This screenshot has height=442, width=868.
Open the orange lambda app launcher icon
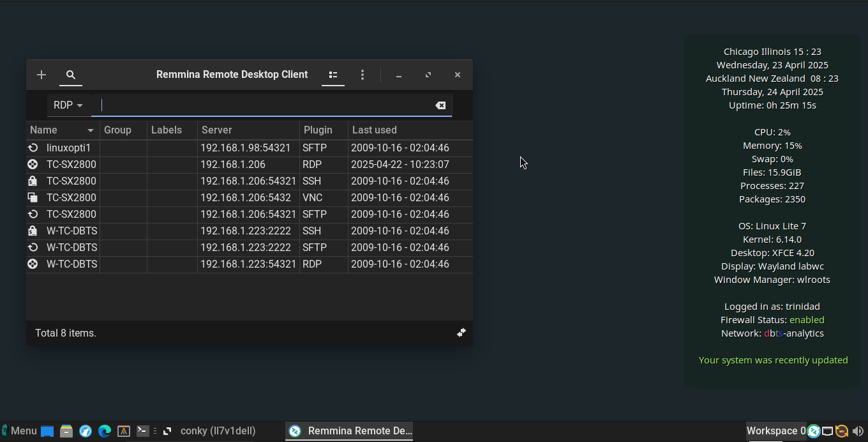coord(124,431)
